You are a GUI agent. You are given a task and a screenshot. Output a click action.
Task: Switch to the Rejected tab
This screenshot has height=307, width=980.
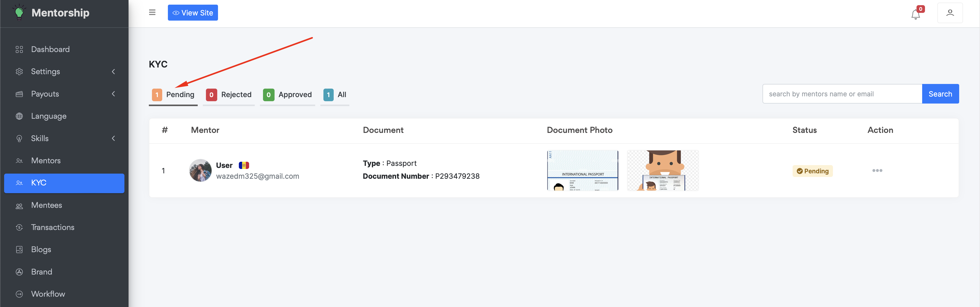coord(229,95)
